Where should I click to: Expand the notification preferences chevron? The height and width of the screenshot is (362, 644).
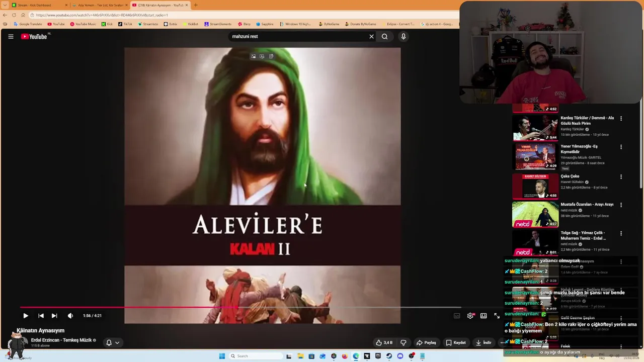click(x=117, y=343)
